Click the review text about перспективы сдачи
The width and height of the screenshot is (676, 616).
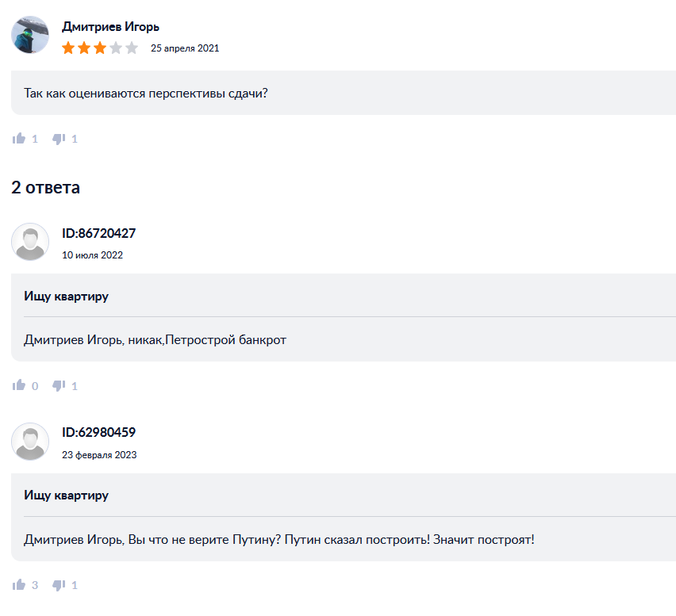pos(145,93)
